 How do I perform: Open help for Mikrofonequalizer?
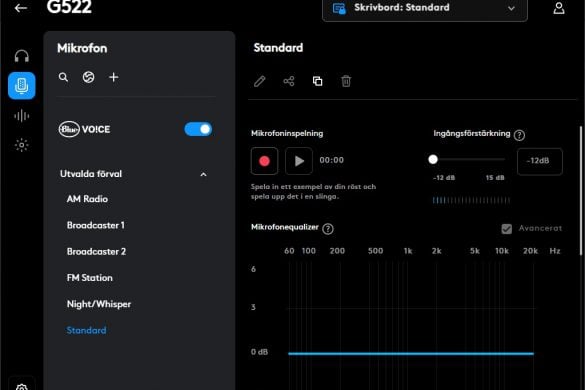click(x=328, y=229)
